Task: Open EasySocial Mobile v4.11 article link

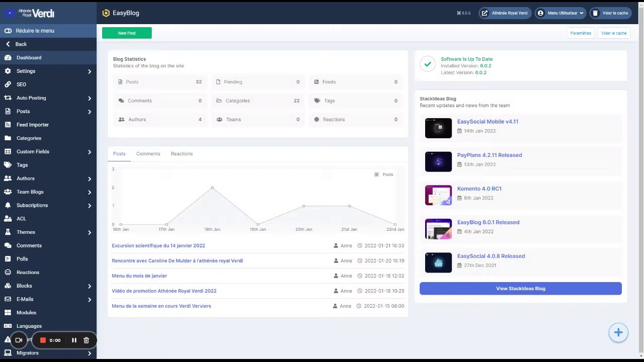Action: 488,122
